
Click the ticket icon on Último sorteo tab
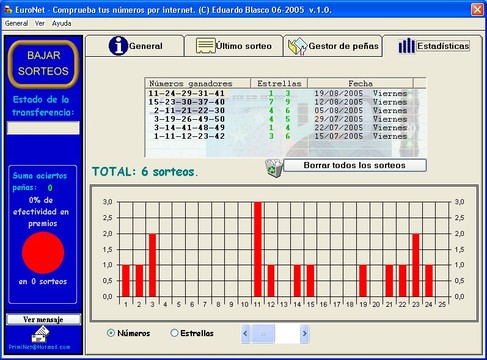tap(205, 46)
